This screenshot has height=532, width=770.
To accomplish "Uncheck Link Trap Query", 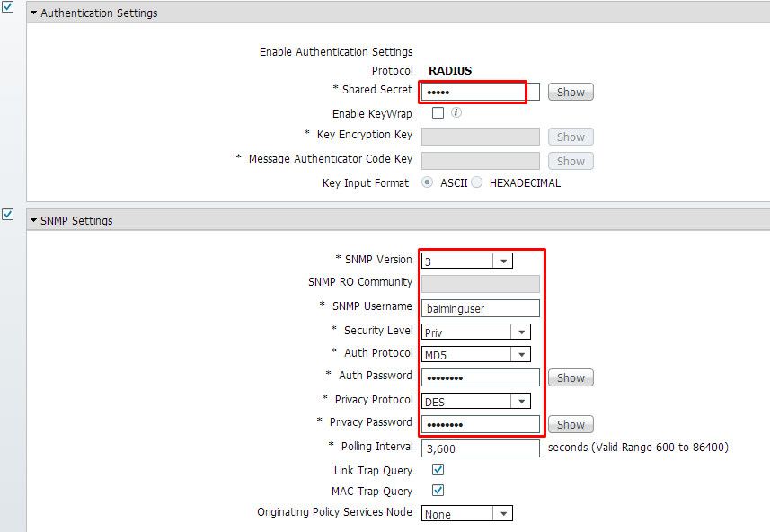I will click(438, 470).
